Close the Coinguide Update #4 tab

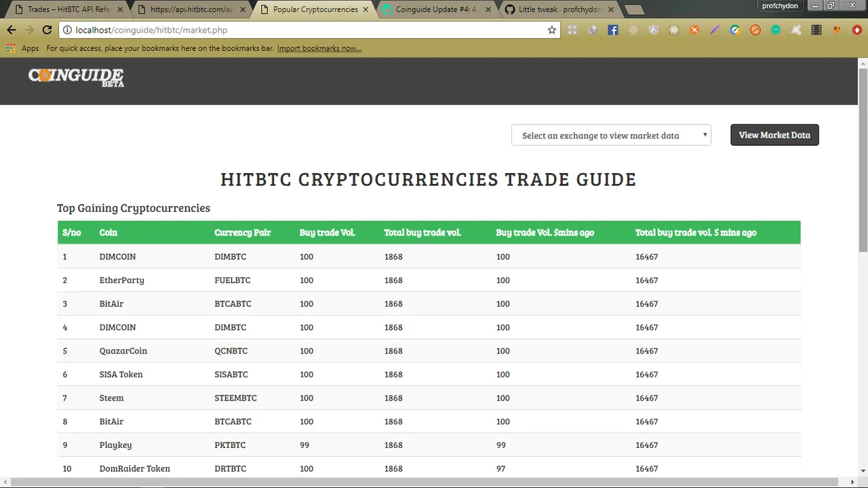tap(488, 10)
